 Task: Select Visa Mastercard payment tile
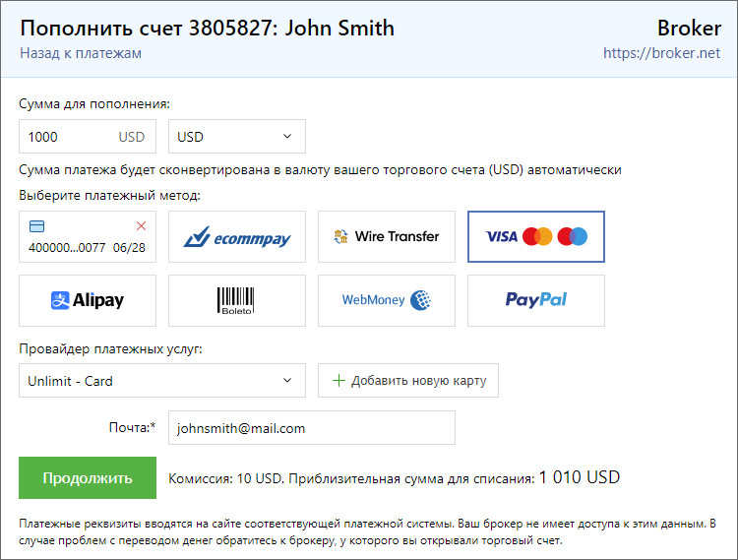coord(536,236)
